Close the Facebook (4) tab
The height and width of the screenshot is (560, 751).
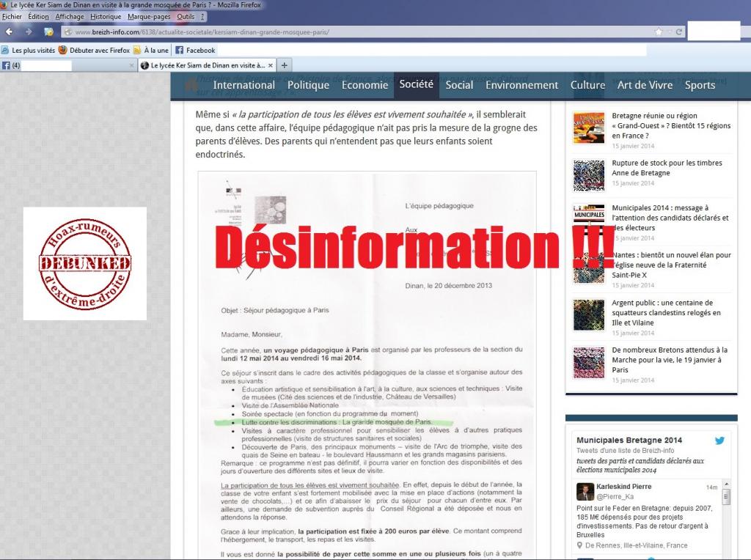tap(132, 65)
